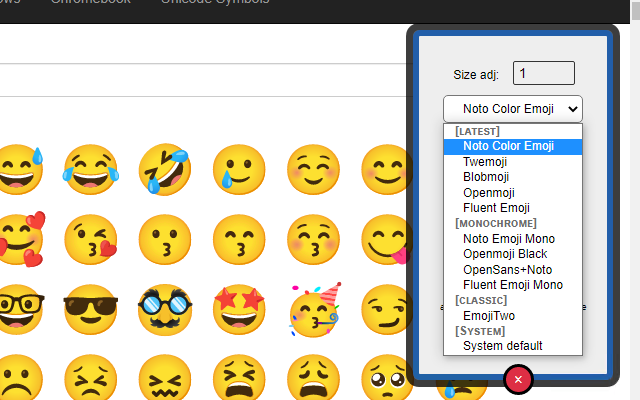640x400 pixels.
Task: Switch to System default font
Action: [x=513, y=346]
